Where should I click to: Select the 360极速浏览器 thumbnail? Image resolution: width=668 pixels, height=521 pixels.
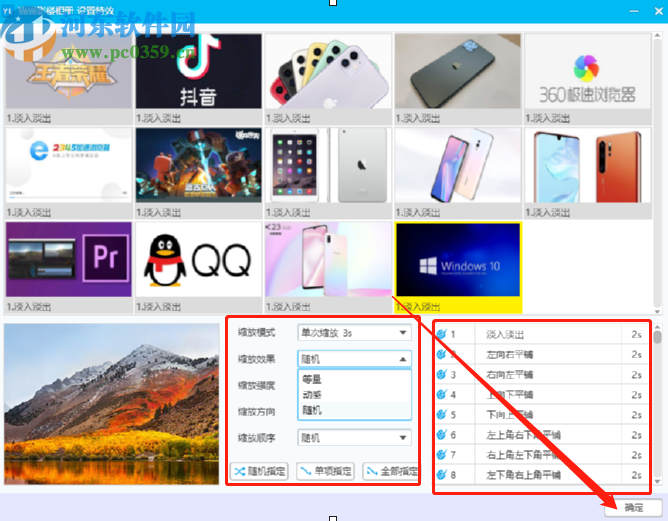[x=587, y=71]
